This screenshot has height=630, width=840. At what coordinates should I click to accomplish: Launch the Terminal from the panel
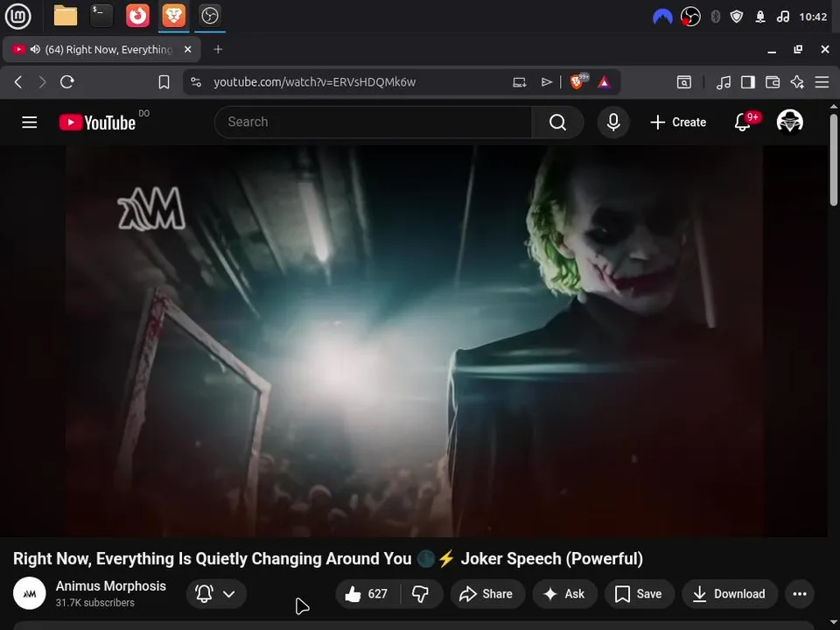click(x=101, y=16)
